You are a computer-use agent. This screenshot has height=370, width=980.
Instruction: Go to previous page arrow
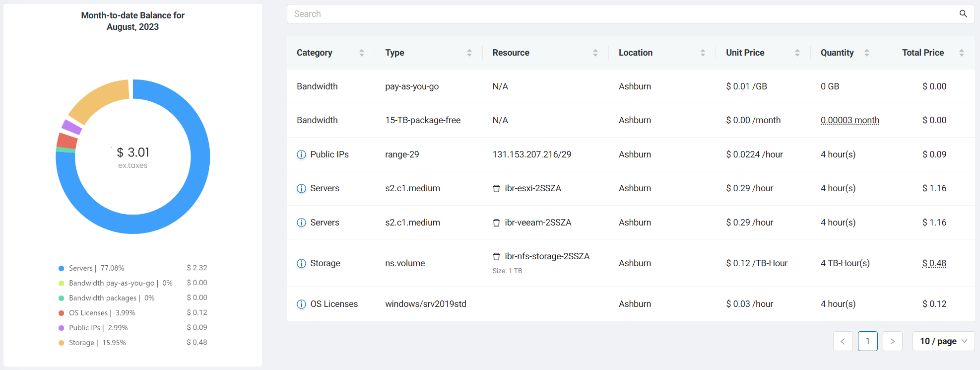pyautogui.click(x=843, y=341)
